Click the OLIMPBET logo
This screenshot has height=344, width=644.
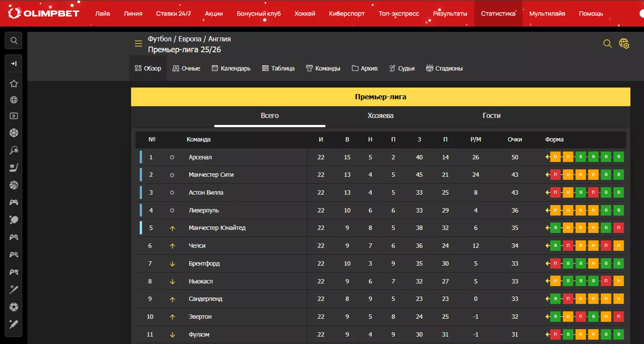pyautogui.click(x=44, y=13)
